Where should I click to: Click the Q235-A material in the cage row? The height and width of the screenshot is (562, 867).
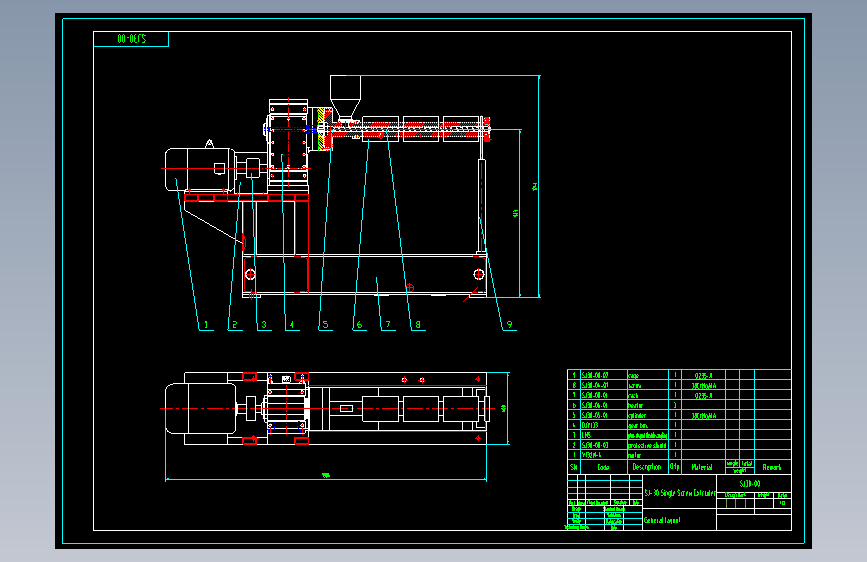coord(703,376)
